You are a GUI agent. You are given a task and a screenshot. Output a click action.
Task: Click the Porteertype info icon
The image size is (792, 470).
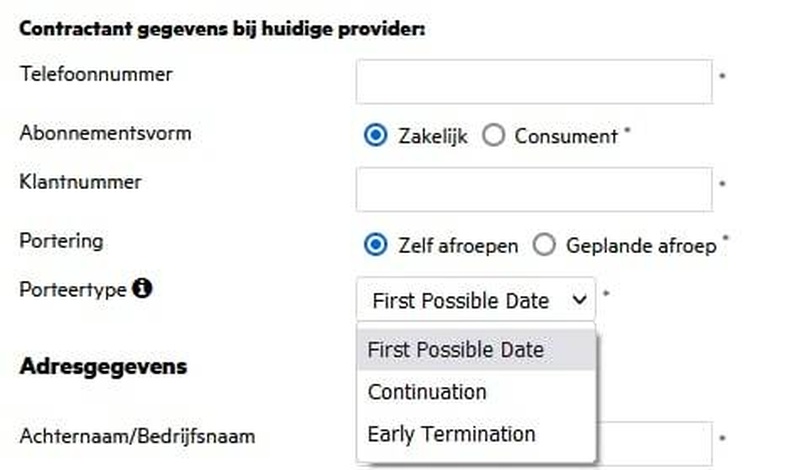pyautogui.click(x=142, y=288)
